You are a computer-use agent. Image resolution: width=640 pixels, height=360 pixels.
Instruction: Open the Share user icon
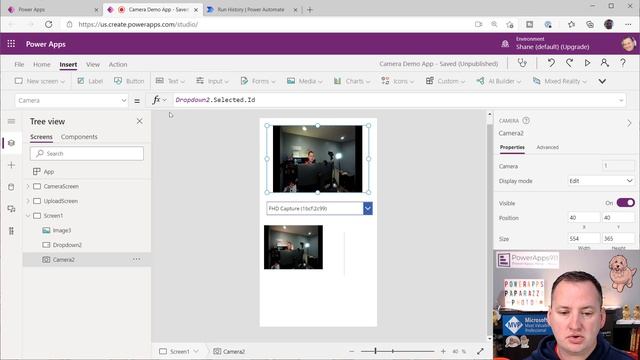[x=604, y=63]
